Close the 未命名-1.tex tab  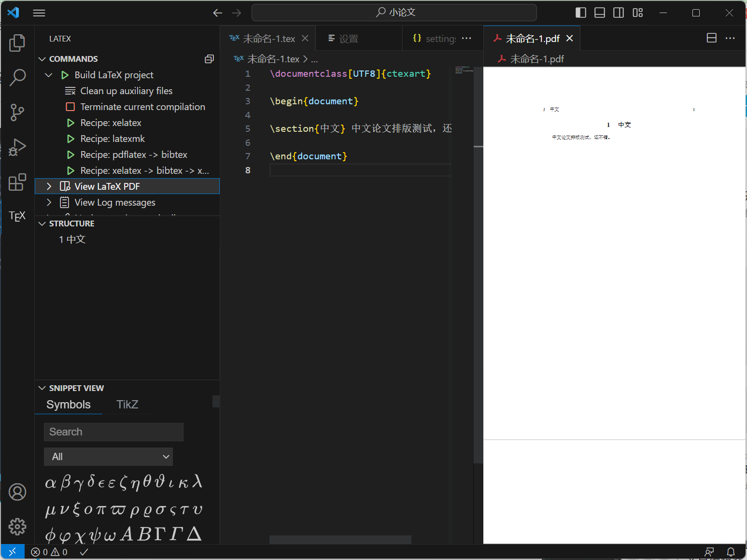click(x=305, y=38)
